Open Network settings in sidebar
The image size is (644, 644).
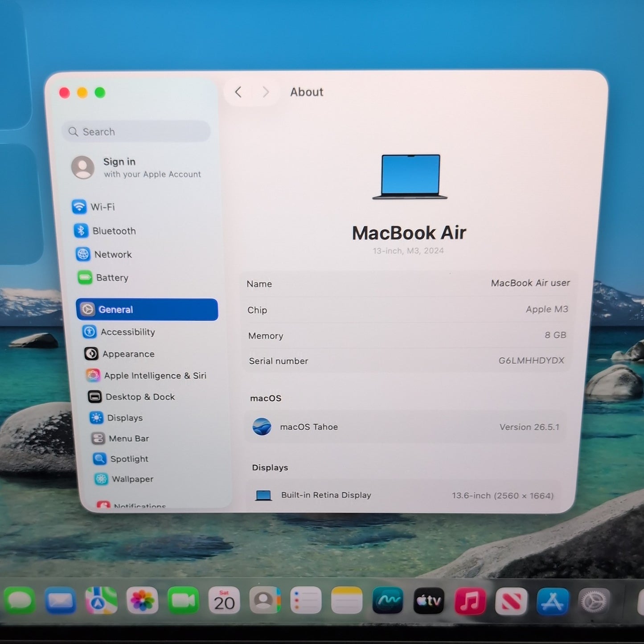coord(104,254)
